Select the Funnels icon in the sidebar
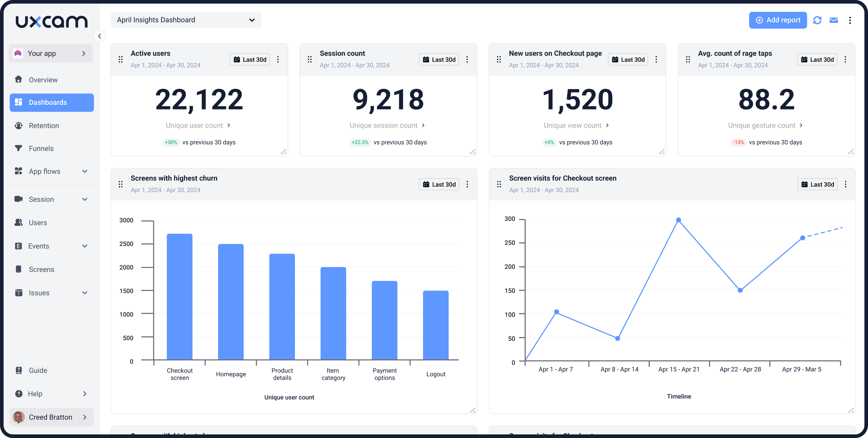The height and width of the screenshot is (438, 868). (19, 148)
